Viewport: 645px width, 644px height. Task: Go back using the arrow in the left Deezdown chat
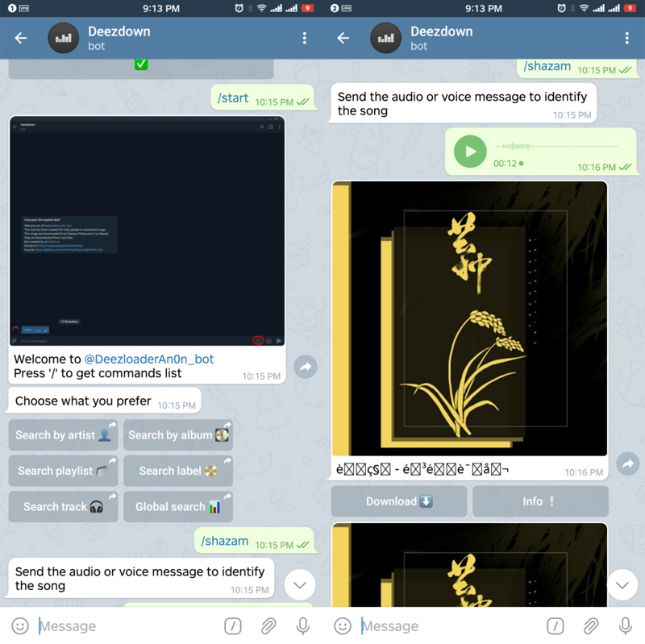(x=21, y=38)
